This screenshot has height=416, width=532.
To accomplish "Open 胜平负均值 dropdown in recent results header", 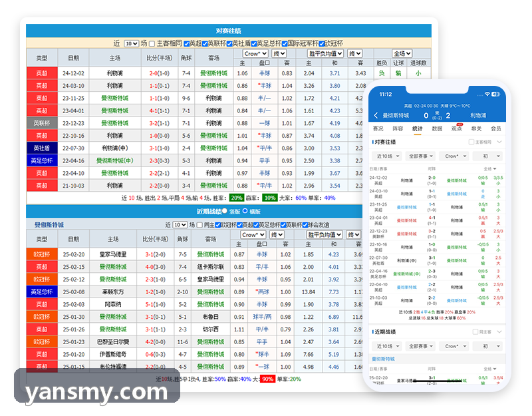I will [324, 235].
